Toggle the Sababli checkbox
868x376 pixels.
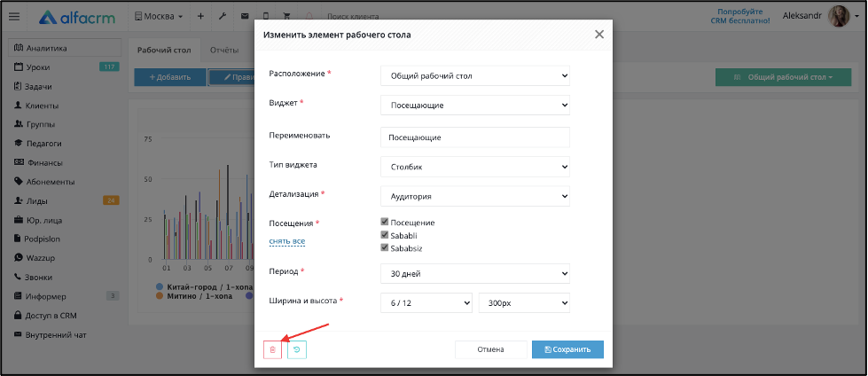385,235
